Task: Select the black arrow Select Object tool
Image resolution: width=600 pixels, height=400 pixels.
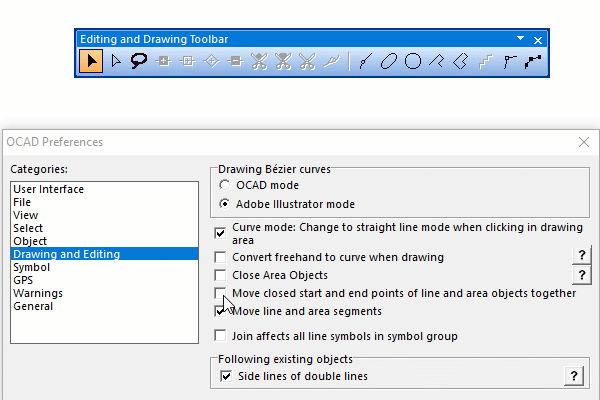Action: pyautogui.click(x=91, y=61)
